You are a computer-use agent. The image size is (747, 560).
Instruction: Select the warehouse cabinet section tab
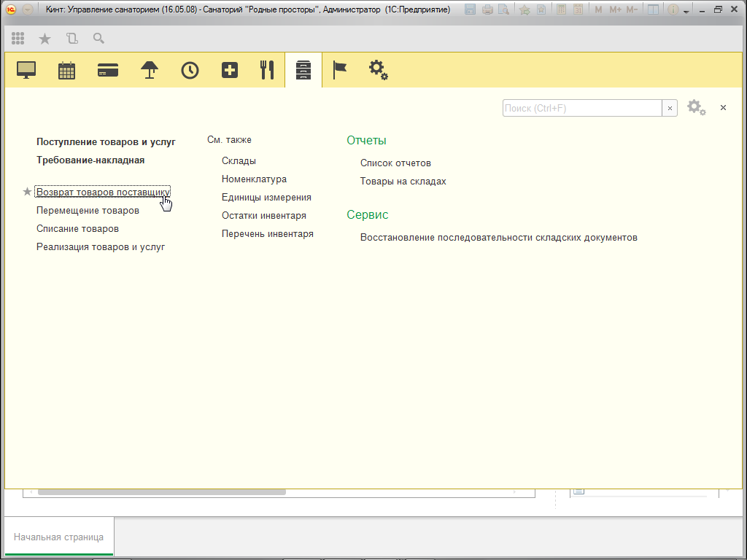[x=303, y=70]
